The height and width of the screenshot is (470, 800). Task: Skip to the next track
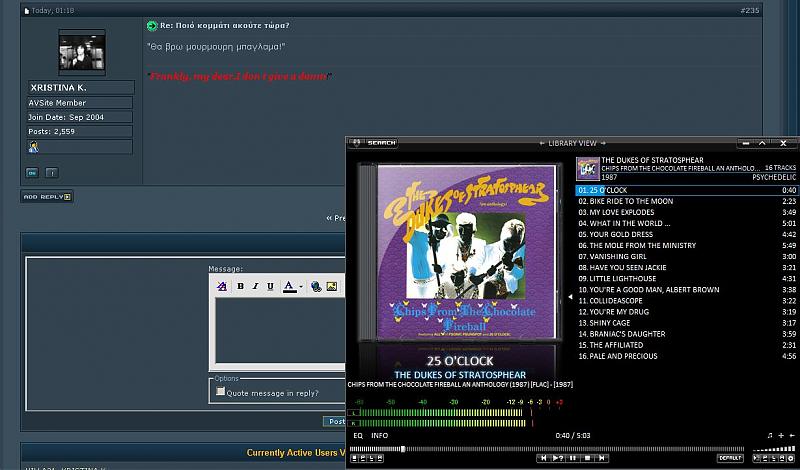(x=602, y=458)
